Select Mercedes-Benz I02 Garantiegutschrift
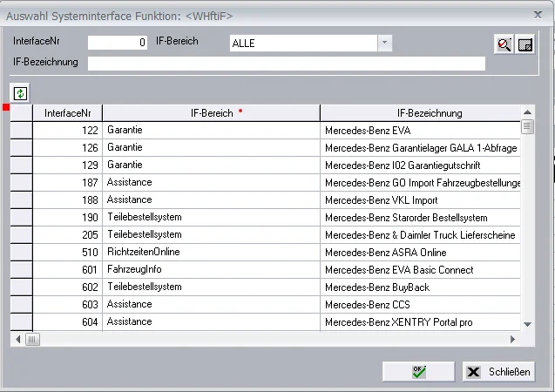555x392 pixels. pos(420,165)
